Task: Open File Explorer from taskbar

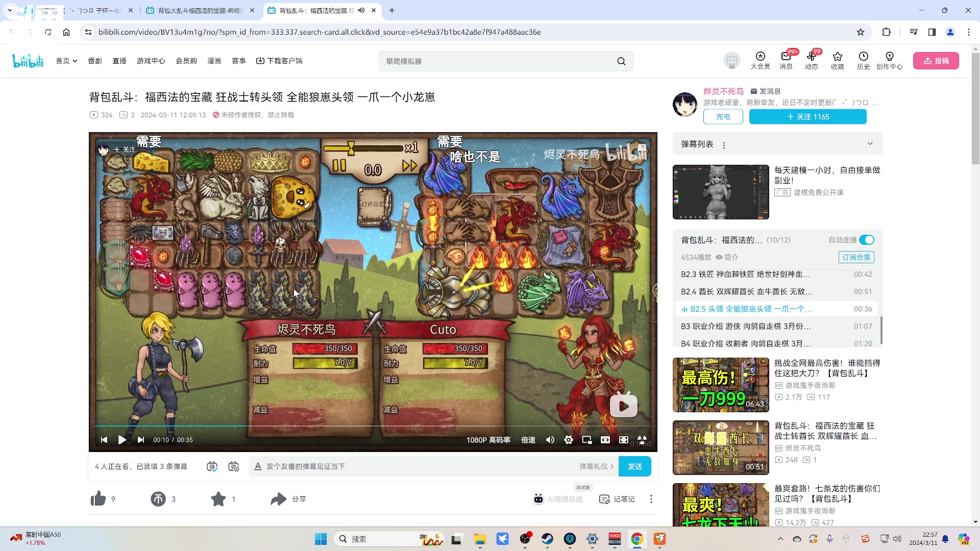Action: pos(480,539)
